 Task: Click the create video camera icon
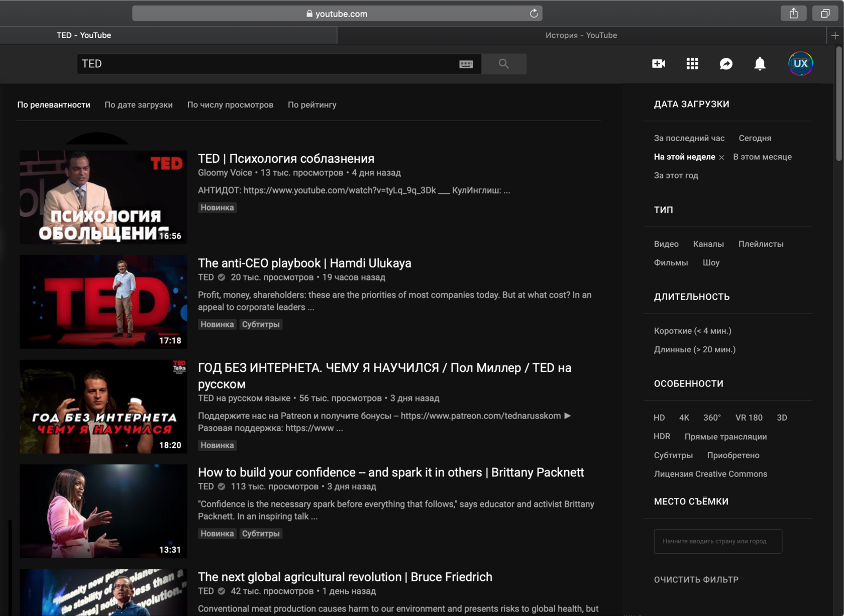point(659,64)
